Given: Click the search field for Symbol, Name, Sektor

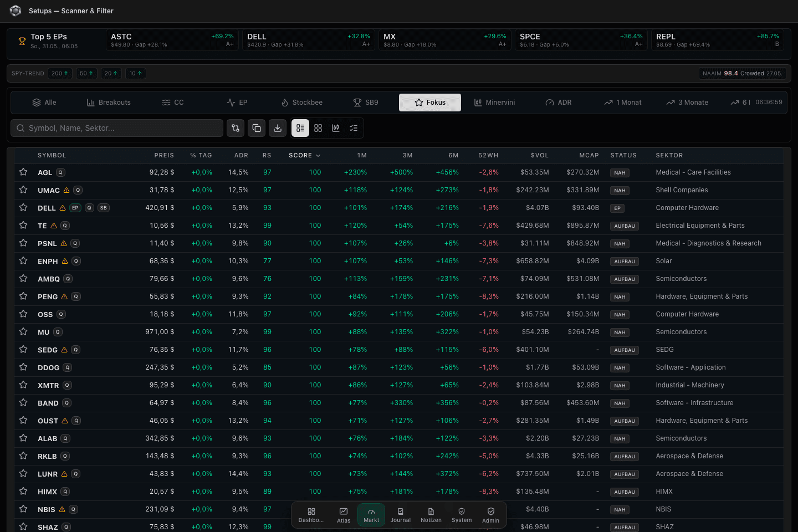Looking at the screenshot, I should [117, 128].
